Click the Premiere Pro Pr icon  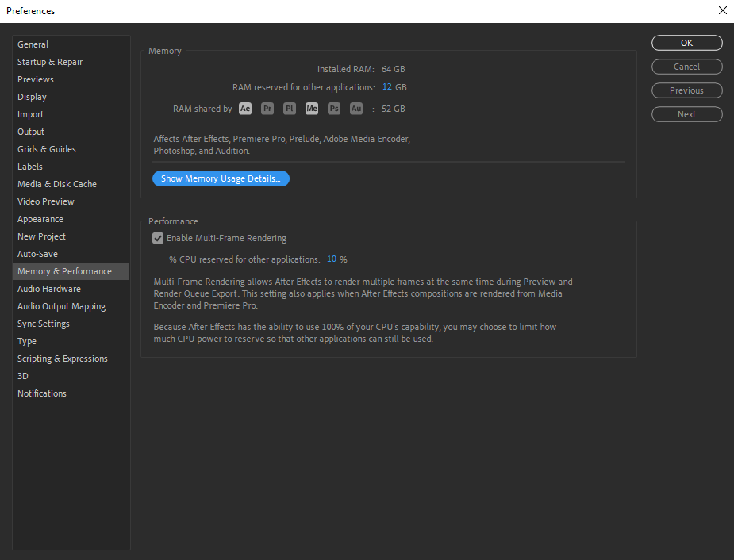pyautogui.click(x=267, y=109)
